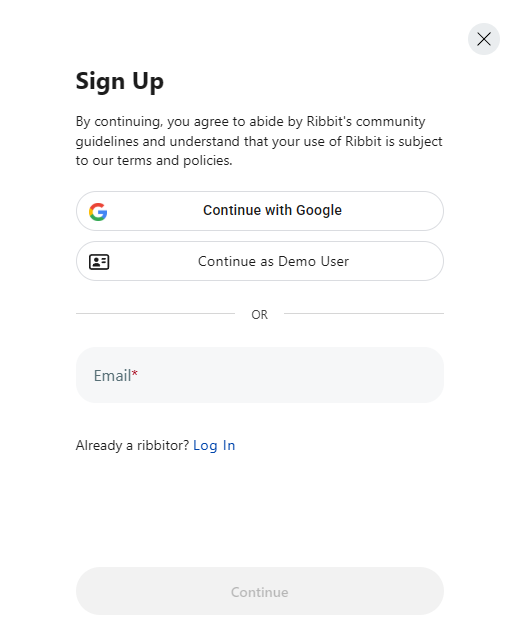Click the red required asterisk by Email
The height and width of the screenshot is (638, 522).
click(135, 373)
